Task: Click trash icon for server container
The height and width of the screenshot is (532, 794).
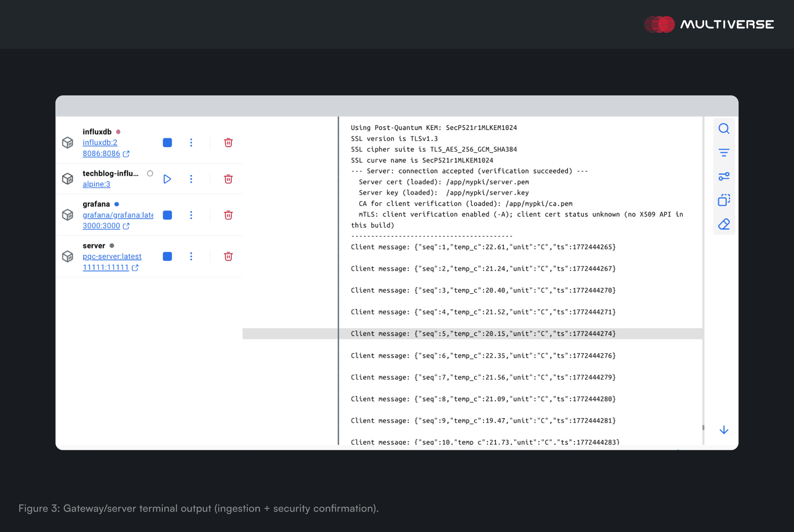Action: 228,256
